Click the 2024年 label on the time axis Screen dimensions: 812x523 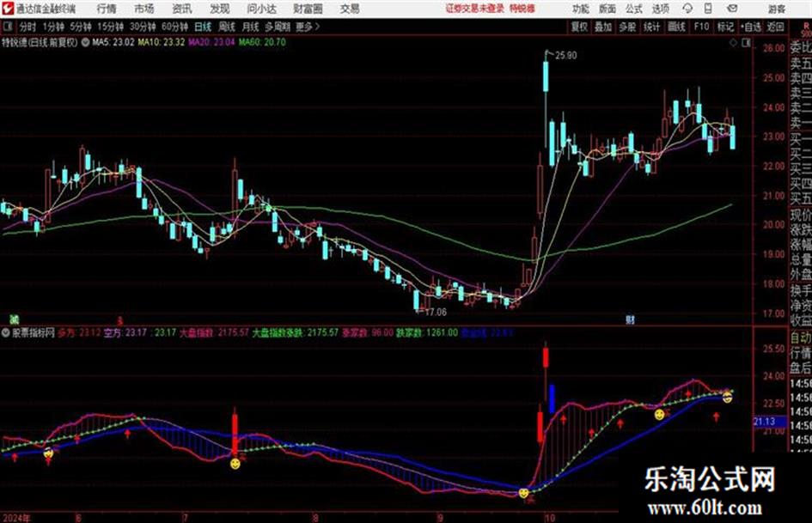click(x=15, y=517)
